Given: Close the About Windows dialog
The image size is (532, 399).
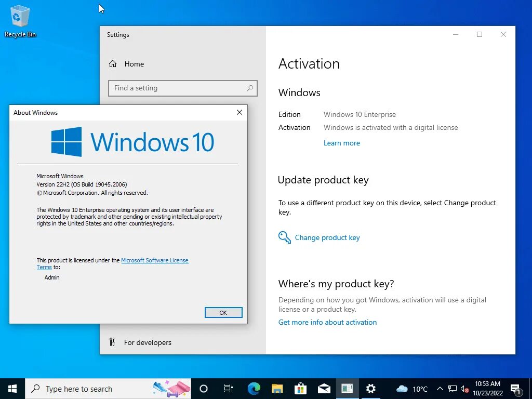Looking at the screenshot, I should (x=239, y=112).
